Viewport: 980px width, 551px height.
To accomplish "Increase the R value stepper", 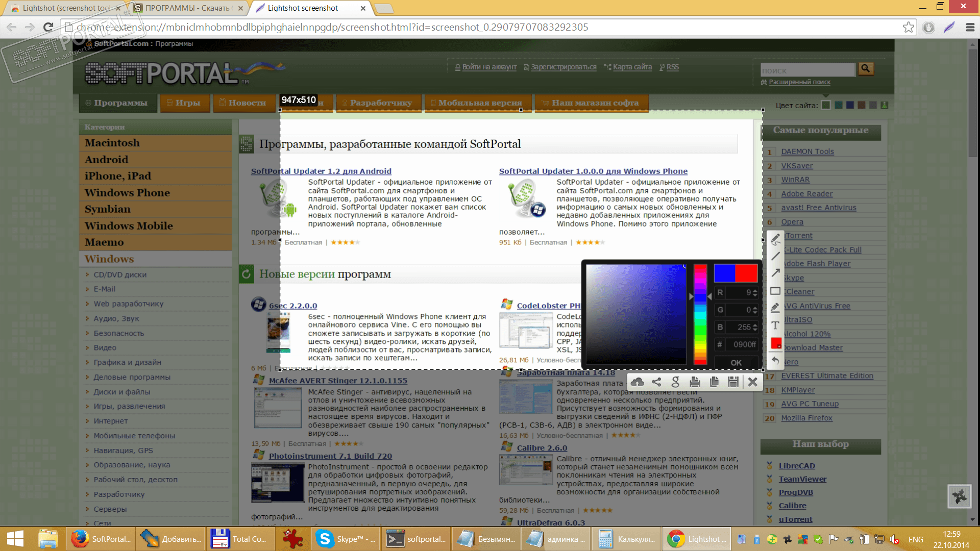I will tap(755, 290).
